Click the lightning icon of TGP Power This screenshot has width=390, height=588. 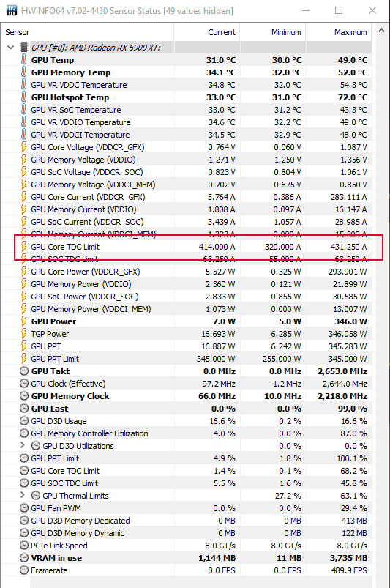coord(23,333)
